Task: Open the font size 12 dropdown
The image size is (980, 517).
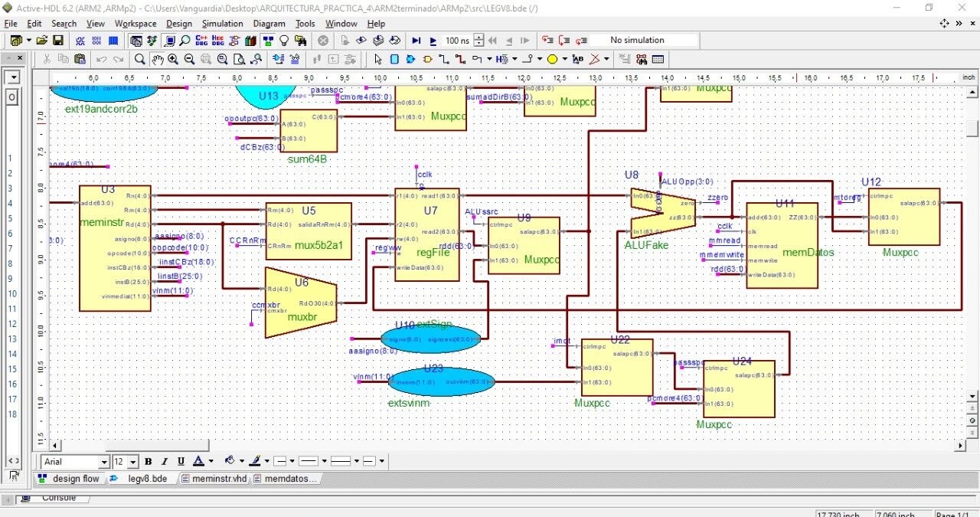Action: coord(133,463)
